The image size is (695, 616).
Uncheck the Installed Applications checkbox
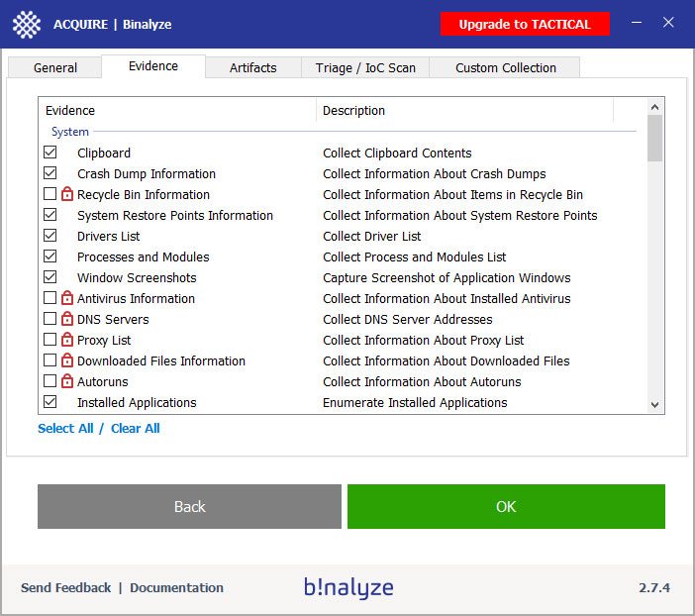point(50,402)
